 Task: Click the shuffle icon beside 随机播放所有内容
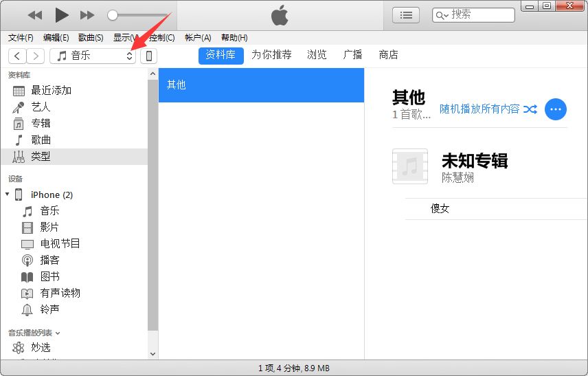click(530, 109)
